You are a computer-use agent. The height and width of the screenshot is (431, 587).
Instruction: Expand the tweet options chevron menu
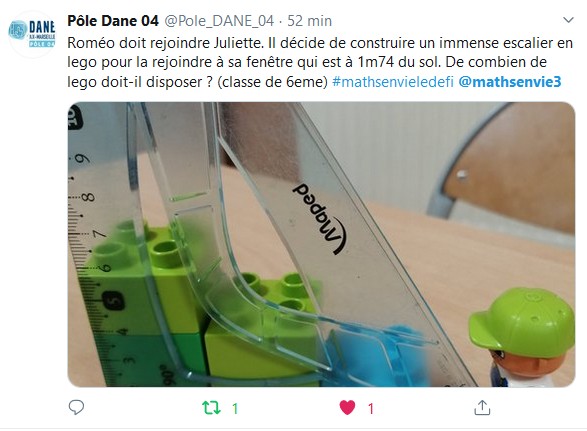coord(568,20)
